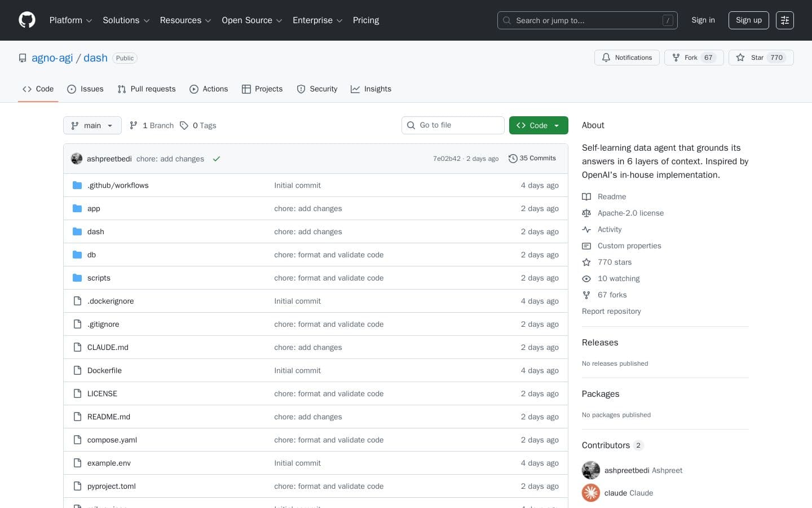The height and width of the screenshot is (508, 812).
Task: Click the scales icon for Apache-2.0 license
Action: tap(586, 213)
